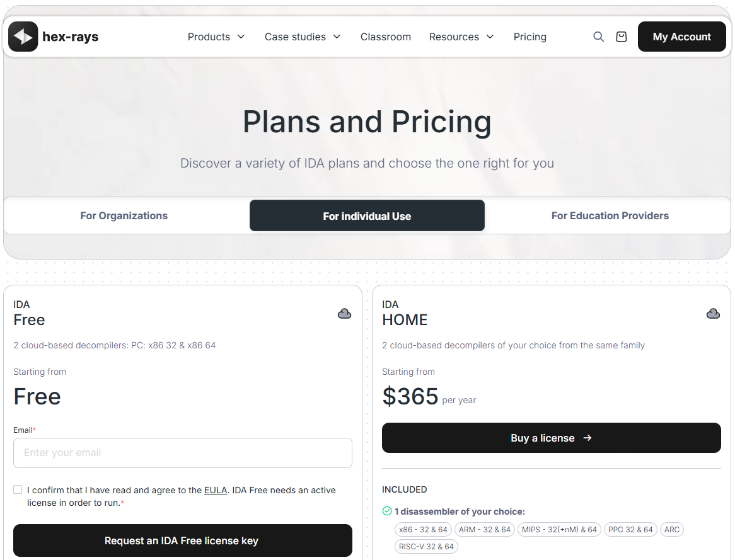Screen dimensions: 735x560
Task: Open the EULA link
Action: point(216,490)
